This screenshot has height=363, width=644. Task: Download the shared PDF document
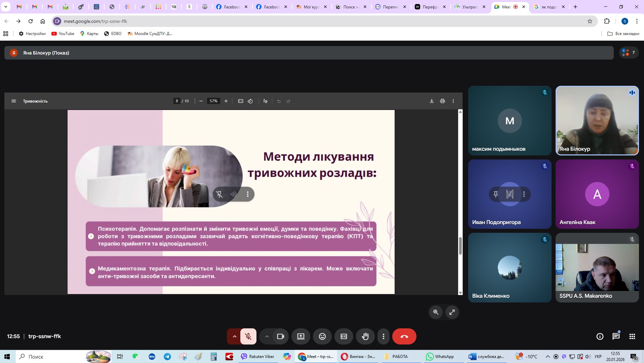point(432,101)
